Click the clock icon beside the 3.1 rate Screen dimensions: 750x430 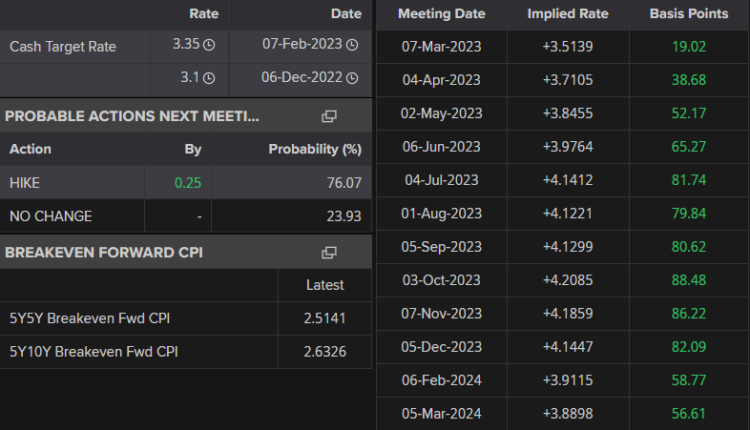[x=209, y=80]
